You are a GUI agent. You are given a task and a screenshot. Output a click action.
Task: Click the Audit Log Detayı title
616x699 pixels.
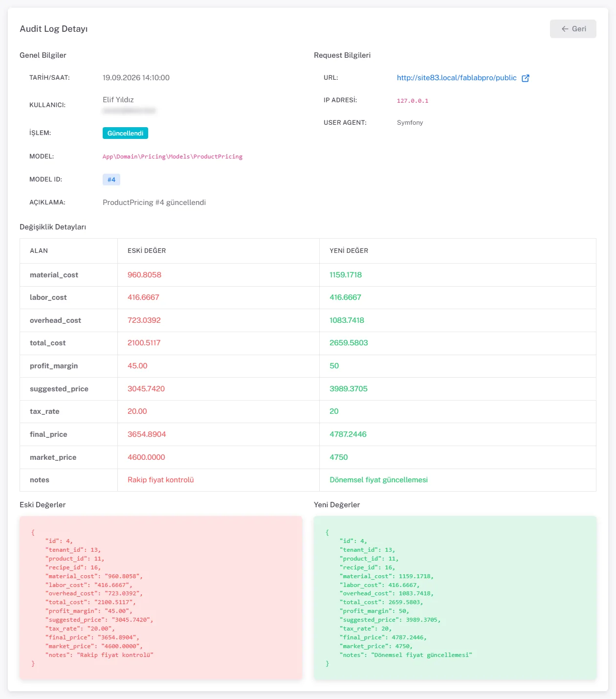coord(54,29)
